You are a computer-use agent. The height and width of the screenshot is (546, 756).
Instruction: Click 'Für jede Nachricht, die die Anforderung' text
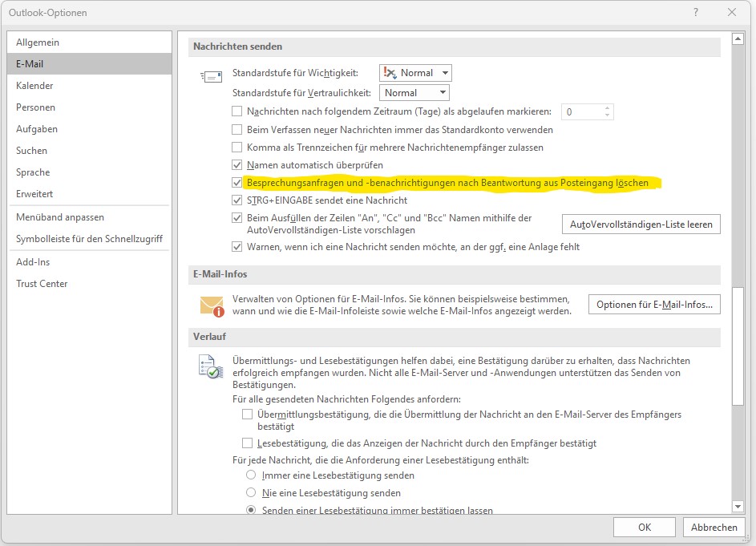[381, 460]
